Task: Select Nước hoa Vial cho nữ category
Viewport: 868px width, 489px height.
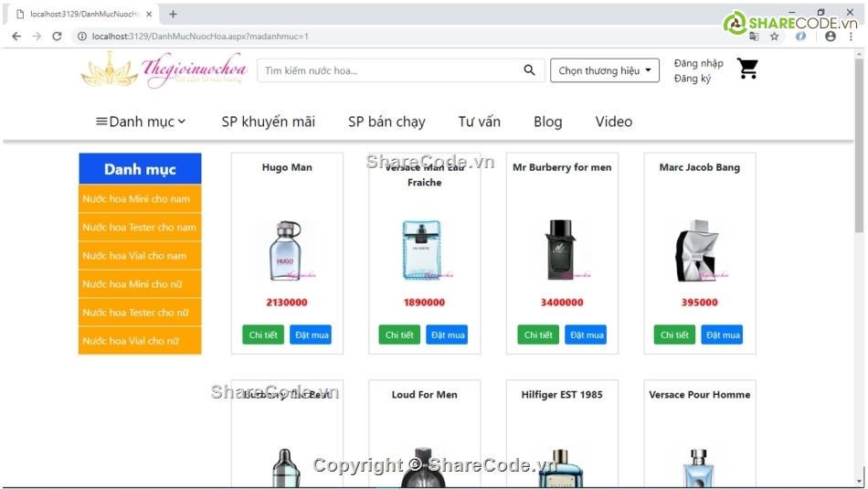Action: click(x=140, y=341)
